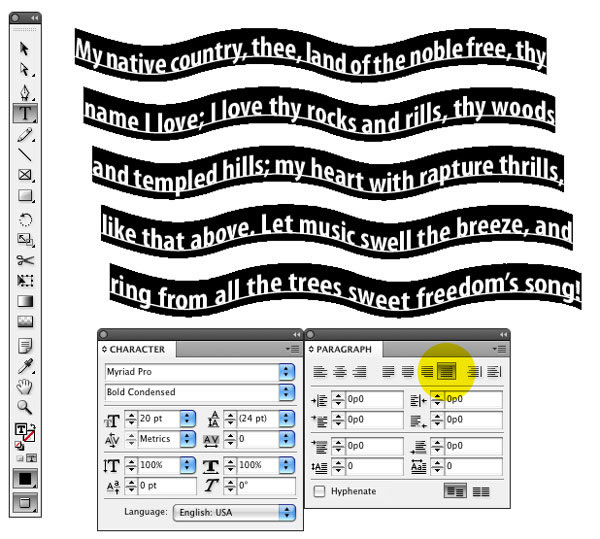Select the Zoom magnifier tool
The width and height of the screenshot is (600, 539).
[24, 407]
